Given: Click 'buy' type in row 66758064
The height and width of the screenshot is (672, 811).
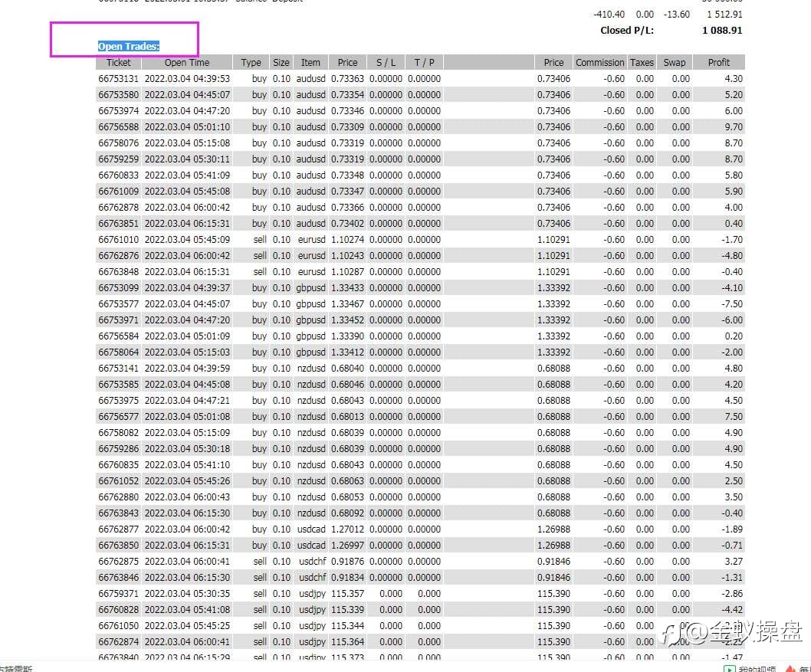Looking at the screenshot, I should click(x=259, y=352).
